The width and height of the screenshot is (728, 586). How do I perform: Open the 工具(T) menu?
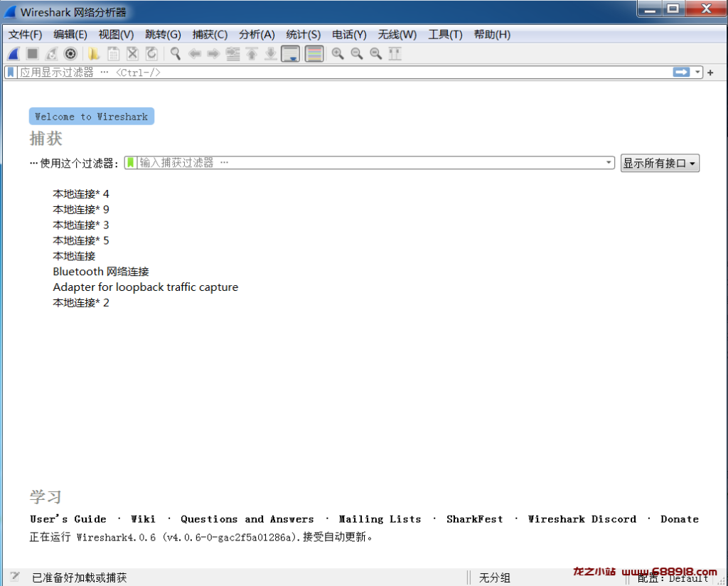445,35
